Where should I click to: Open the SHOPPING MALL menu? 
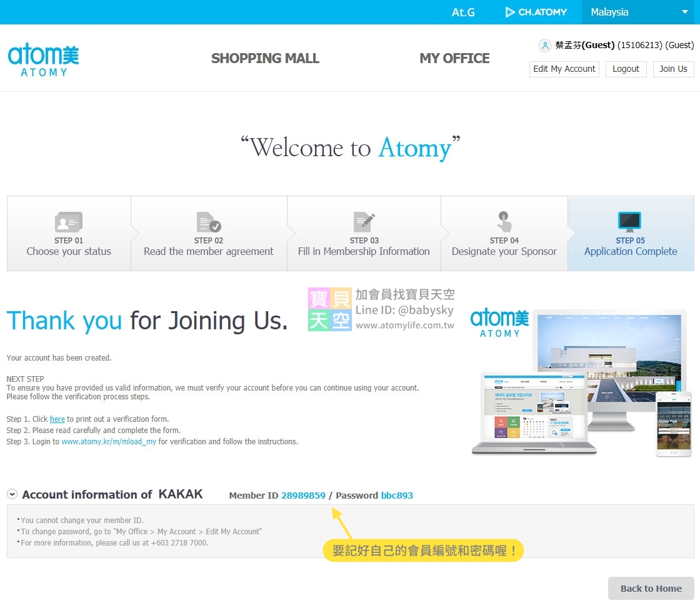[265, 58]
